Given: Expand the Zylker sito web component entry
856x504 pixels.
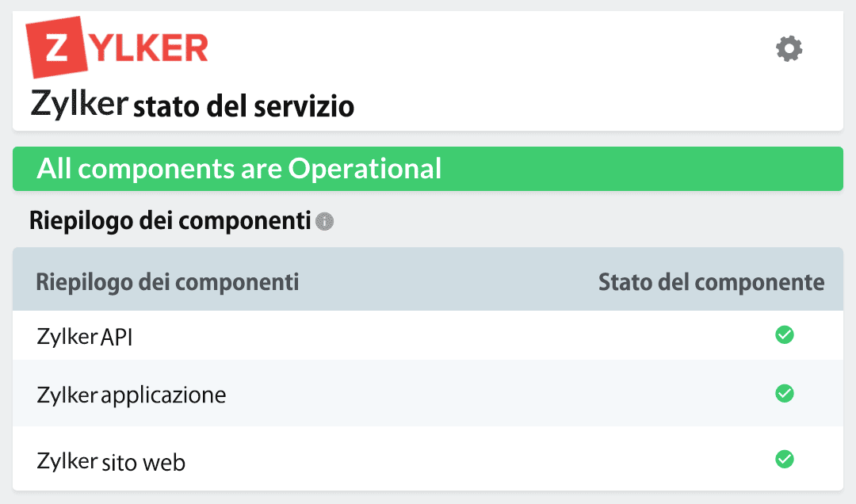Looking at the screenshot, I should pos(110,460).
